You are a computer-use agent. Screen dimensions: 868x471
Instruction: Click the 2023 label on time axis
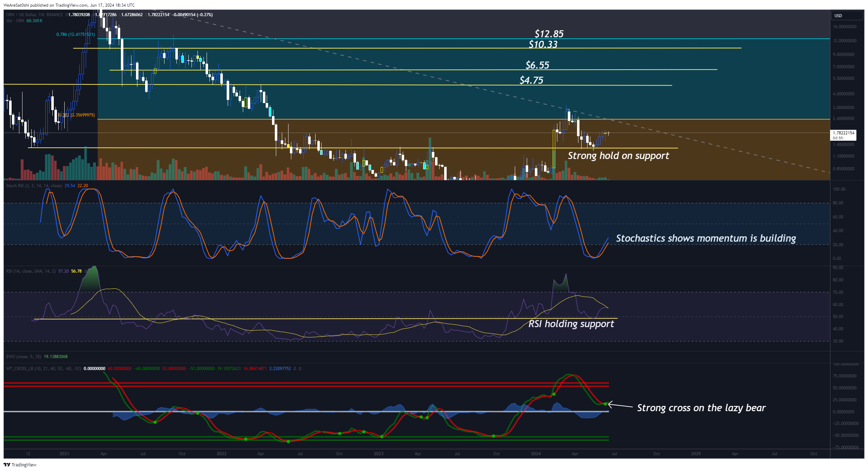[378, 454]
